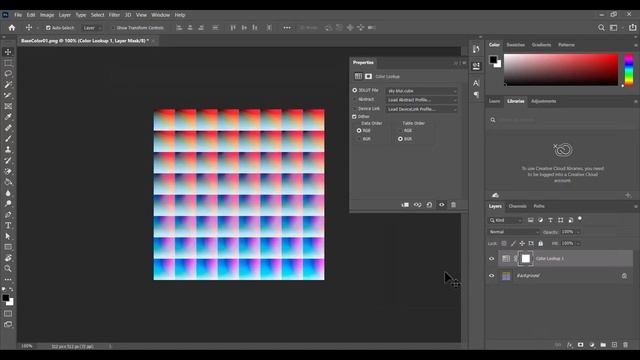This screenshot has width=640, height=360.
Task: View previous state icon in Properties panel
Action: (417, 205)
